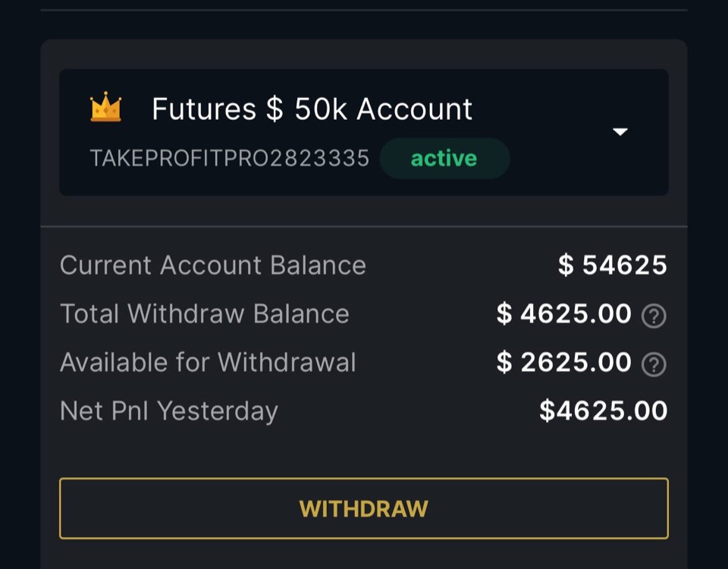The height and width of the screenshot is (569, 728).
Task: Select the green active status badge
Action: [444, 159]
